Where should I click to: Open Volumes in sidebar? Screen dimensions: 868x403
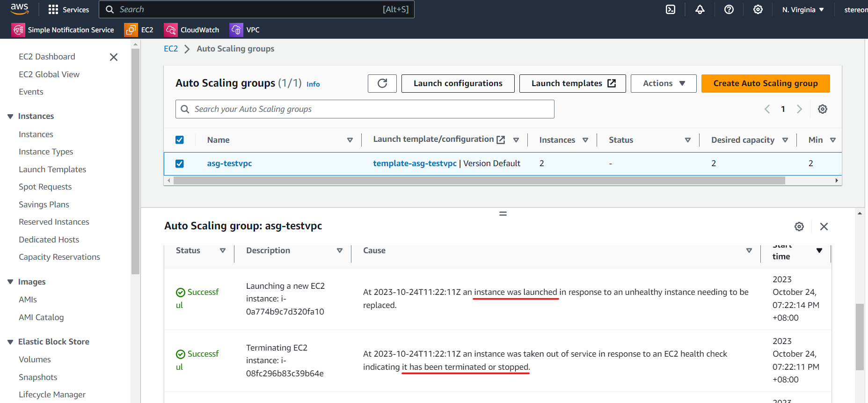tap(35, 359)
